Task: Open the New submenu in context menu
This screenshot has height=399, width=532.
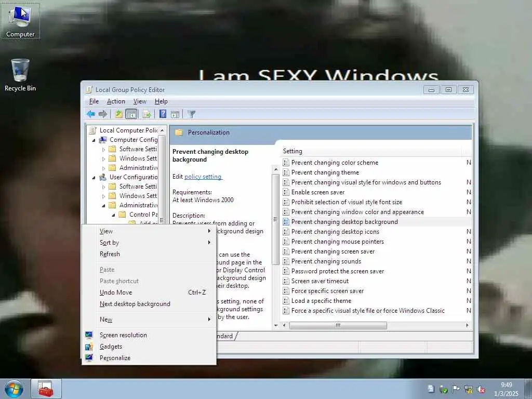Action: 149,320
